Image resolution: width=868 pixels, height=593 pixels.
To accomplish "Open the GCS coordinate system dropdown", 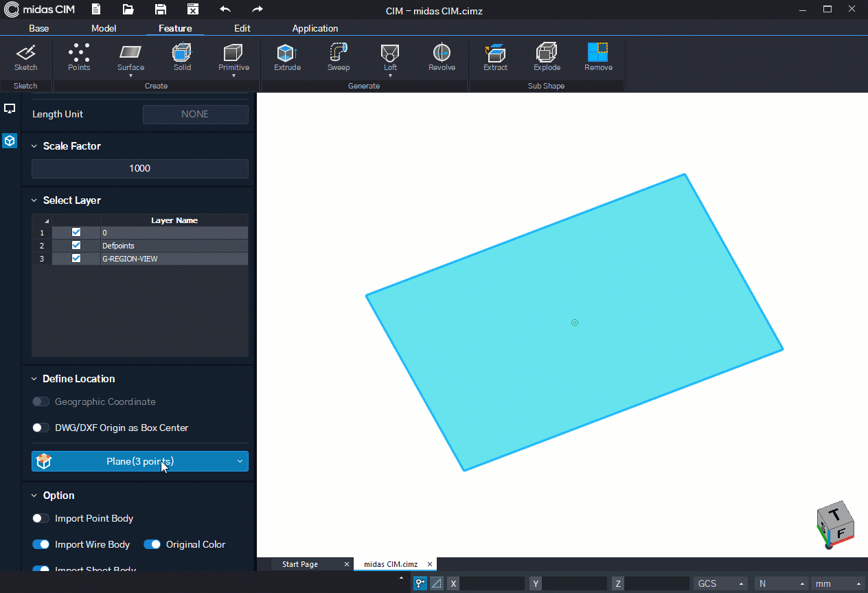I will coord(720,583).
